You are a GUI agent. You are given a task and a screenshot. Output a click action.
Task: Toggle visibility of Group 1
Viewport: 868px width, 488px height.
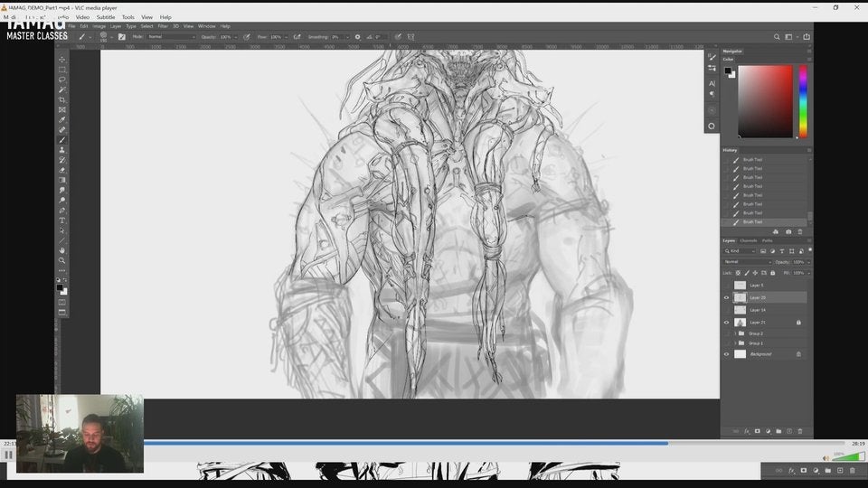[727, 343]
